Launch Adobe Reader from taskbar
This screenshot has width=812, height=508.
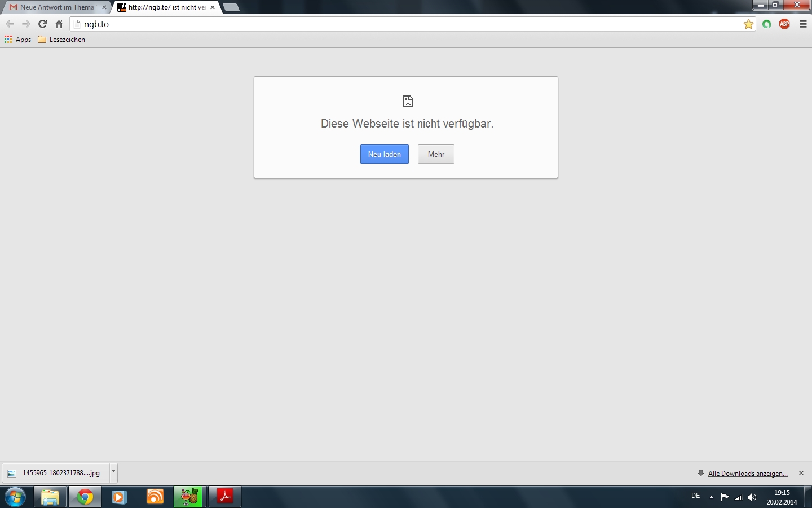click(225, 497)
